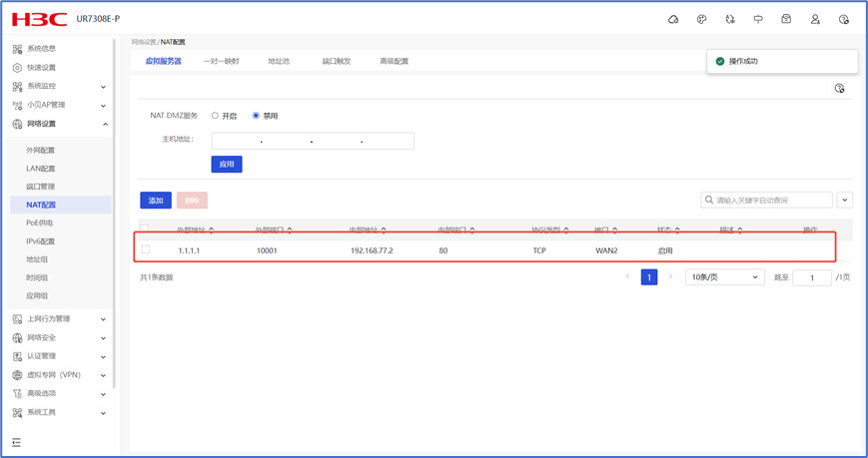
Task: Click the 应用 button
Action: [227, 165]
